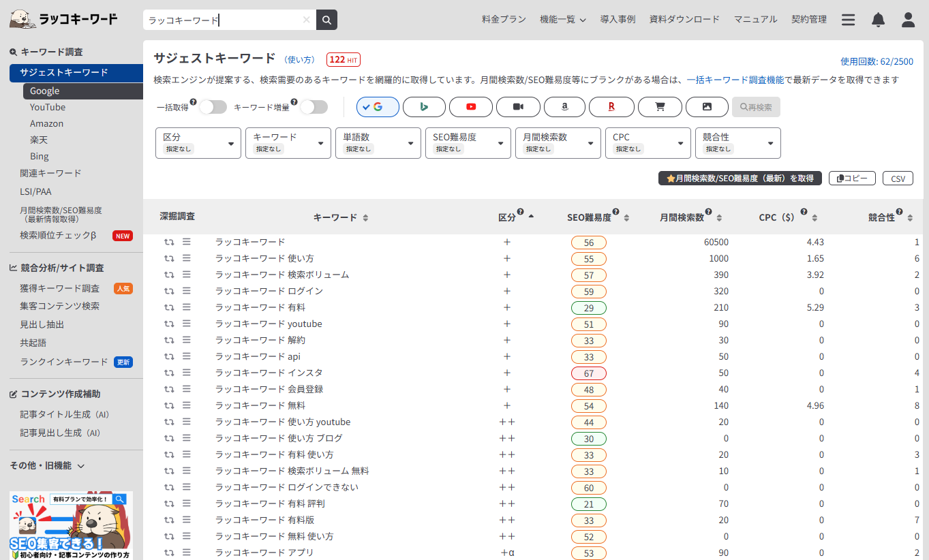The image size is (929, 560).
Task: Click list menu icon for ラッコキーワード 無料
Action: click(x=187, y=405)
